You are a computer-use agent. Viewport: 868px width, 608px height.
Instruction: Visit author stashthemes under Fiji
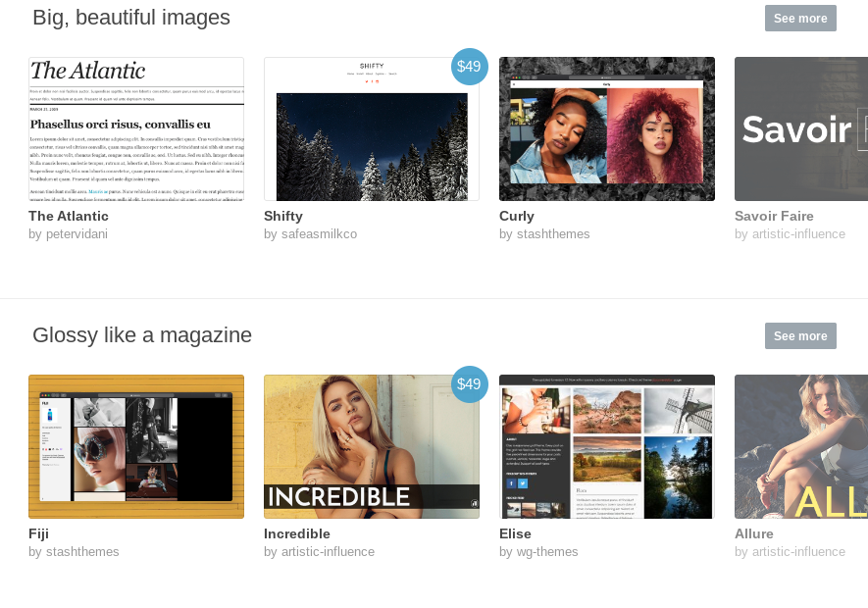click(x=82, y=552)
